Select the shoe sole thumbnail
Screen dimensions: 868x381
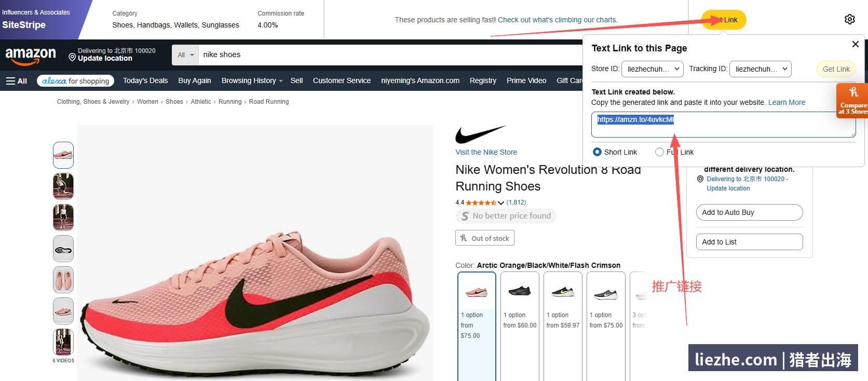click(63, 249)
